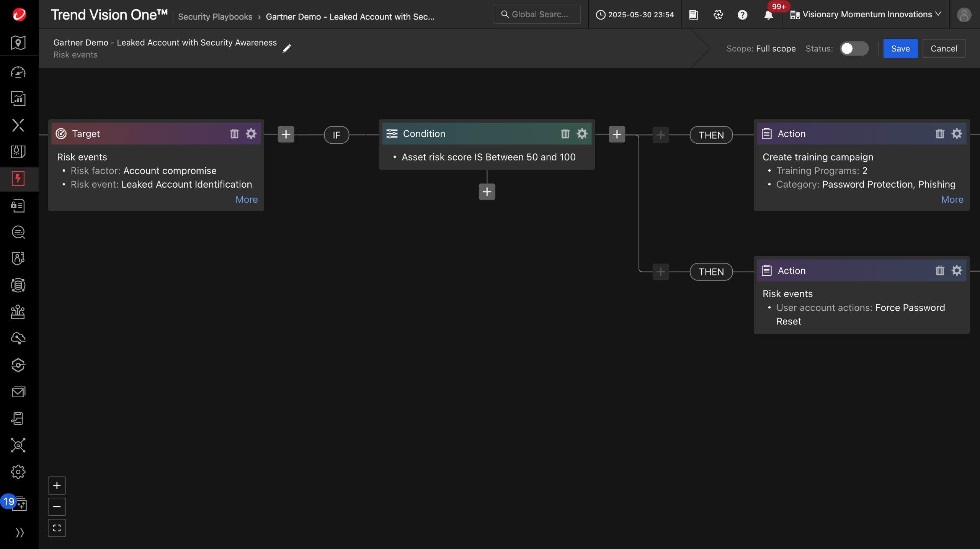980x549 pixels.
Task: Expand More details in Target node
Action: (246, 200)
